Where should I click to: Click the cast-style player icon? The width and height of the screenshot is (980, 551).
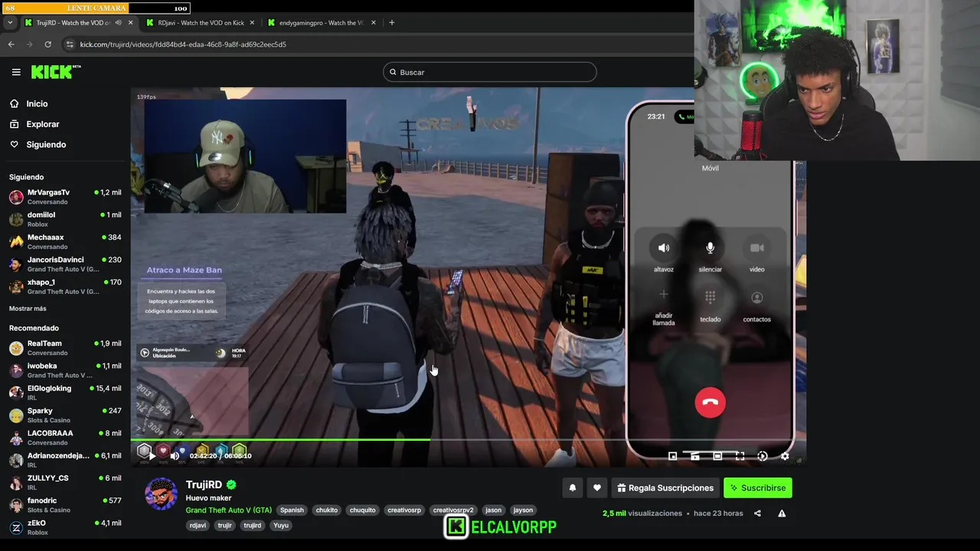point(694,456)
